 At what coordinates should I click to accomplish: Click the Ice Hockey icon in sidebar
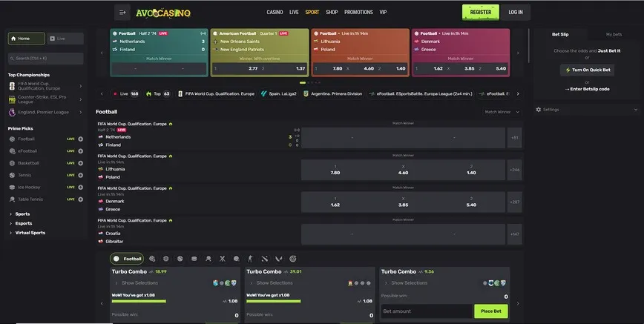[x=12, y=187]
